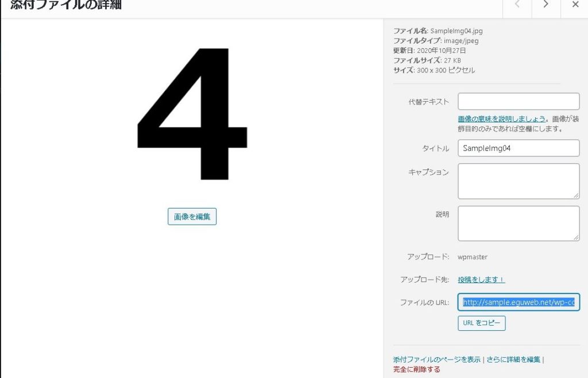The height and width of the screenshot is (378, 588).
Task: Focus the 代替テキスト input field
Action: pos(519,101)
